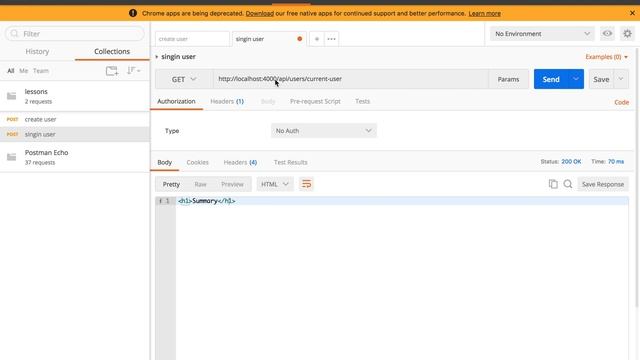Open the No Auth type dropdown

pyautogui.click(x=324, y=131)
